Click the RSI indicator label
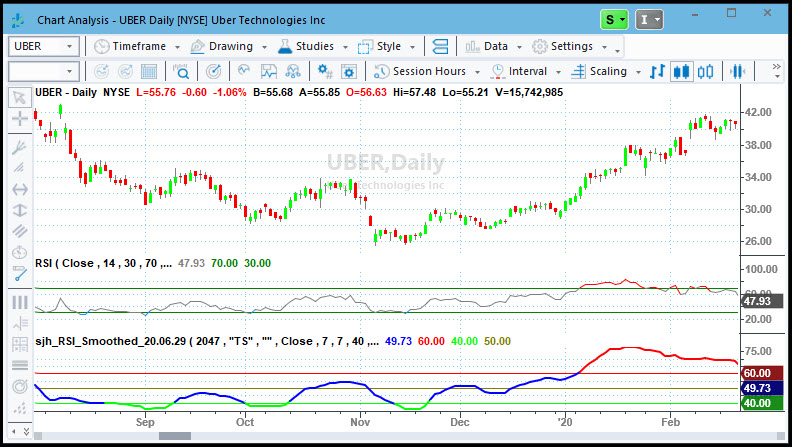This screenshot has width=792, height=447. [x=103, y=263]
